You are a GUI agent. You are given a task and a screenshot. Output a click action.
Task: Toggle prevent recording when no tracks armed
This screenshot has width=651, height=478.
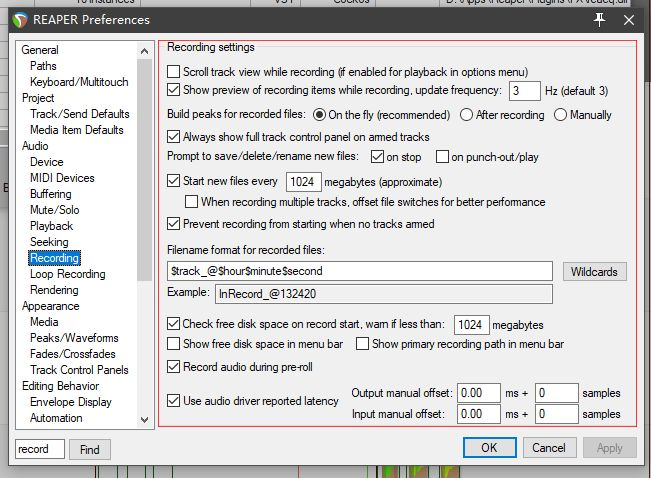pyautogui.click(x=173, y=223)
